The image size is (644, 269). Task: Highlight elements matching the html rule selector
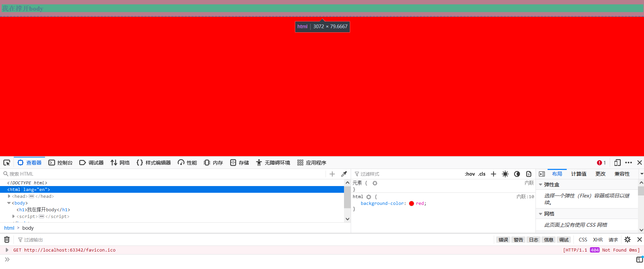coord(369,197)
